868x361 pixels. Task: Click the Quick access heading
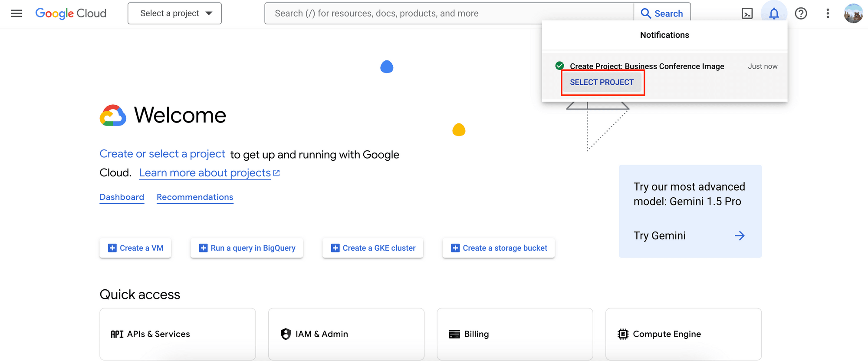pyautogui.click(x=140, y=295)
